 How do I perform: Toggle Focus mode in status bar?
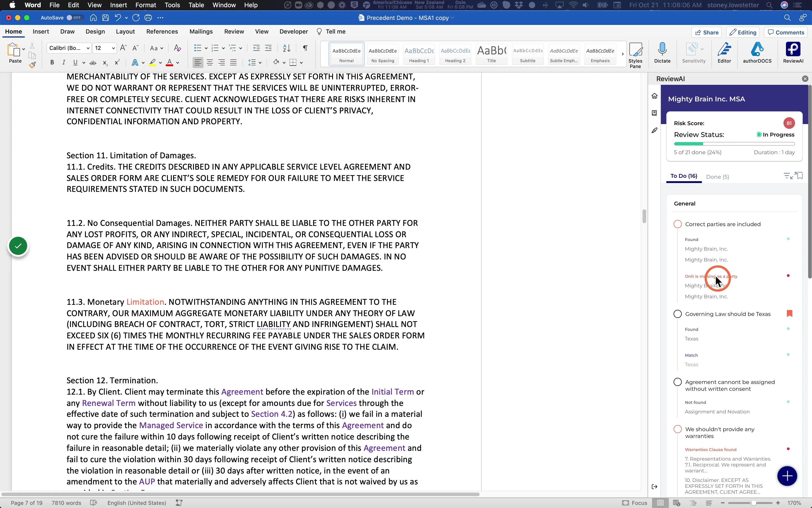[635, 503]
